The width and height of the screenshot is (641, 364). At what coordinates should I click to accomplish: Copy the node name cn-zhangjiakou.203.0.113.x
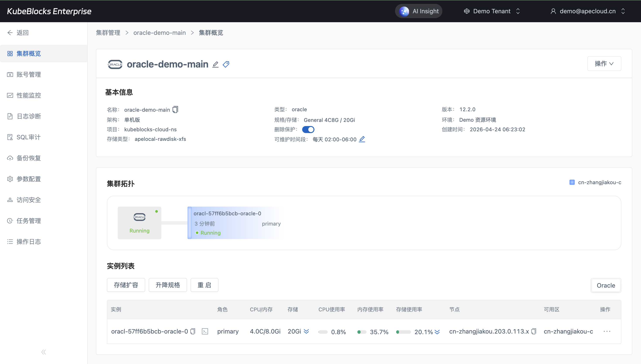click(x=534, y=331)
